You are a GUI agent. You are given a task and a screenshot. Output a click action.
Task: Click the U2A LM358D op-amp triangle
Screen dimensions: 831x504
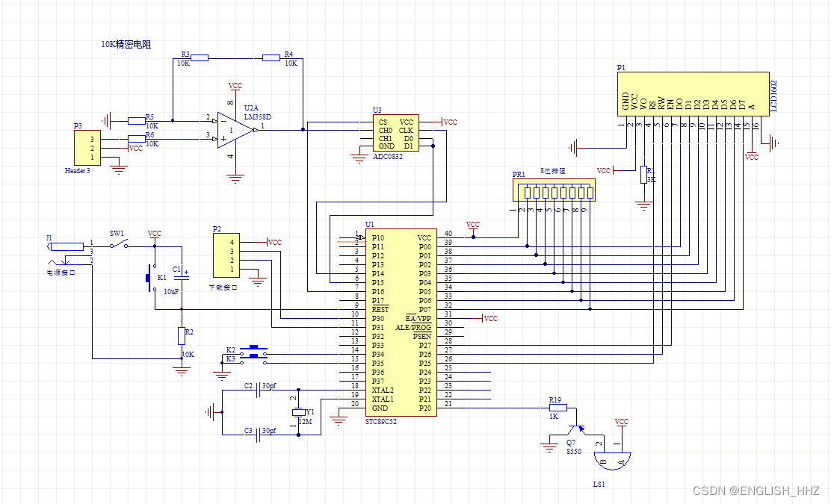point(235,130)
